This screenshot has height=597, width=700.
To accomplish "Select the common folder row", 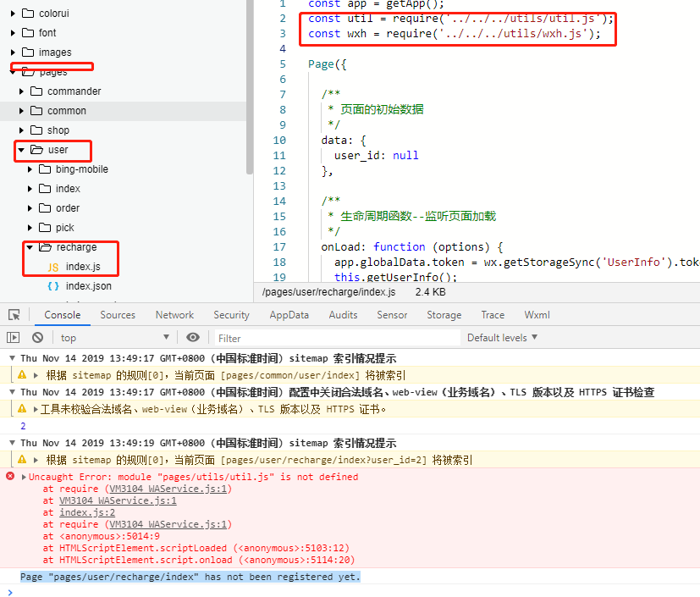I will tap(124, 111).
